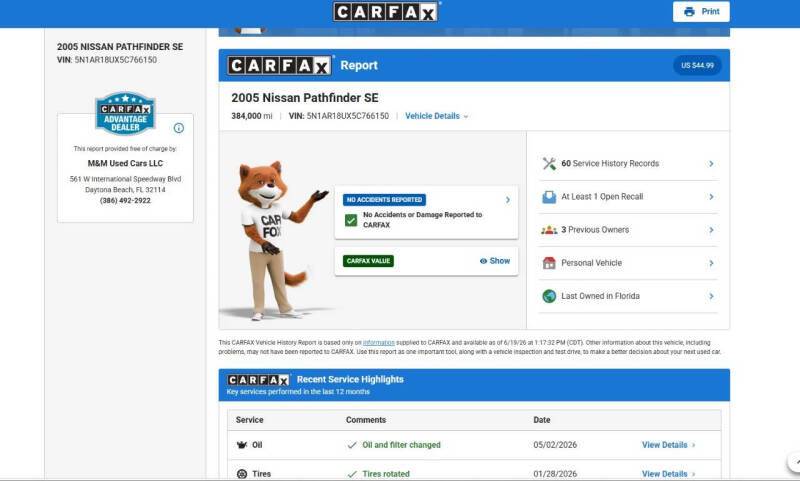This screenshot has width=800, height=481.
Task: Click the Print button
Action: click(x=701, y=12)
